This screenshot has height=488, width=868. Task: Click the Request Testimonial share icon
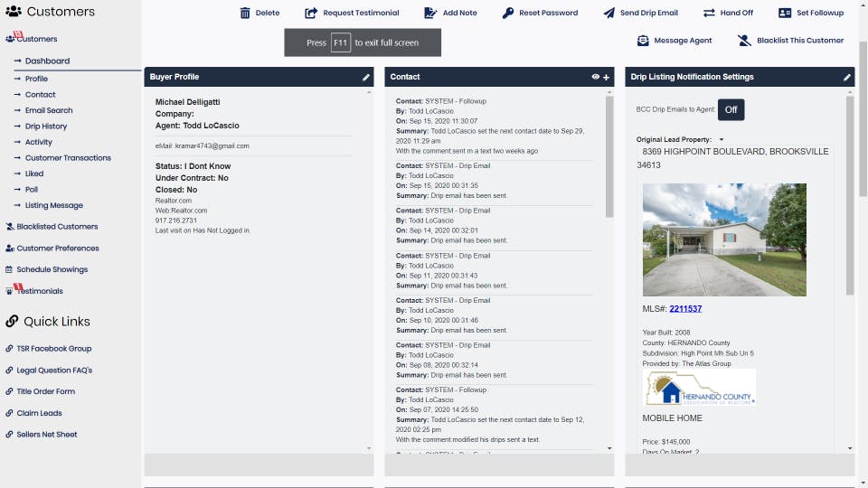click(311, 13)
